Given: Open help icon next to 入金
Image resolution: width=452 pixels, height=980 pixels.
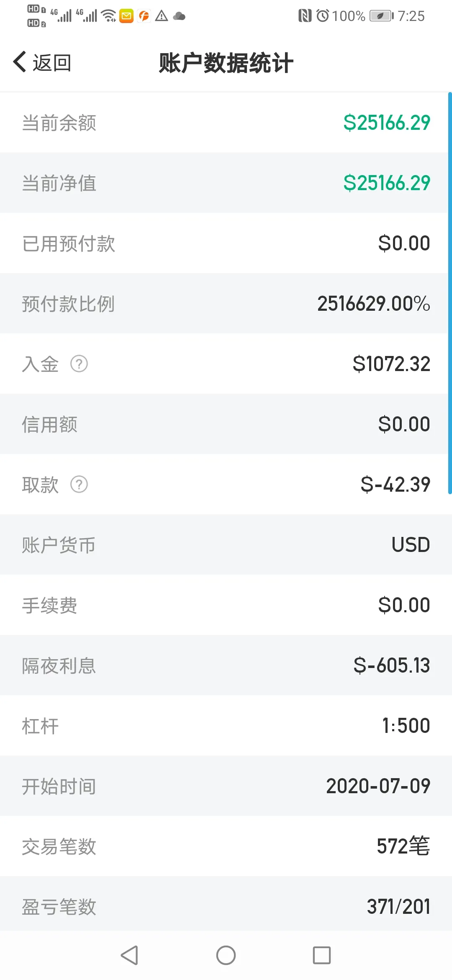Looking at the screenshot, I should [79, 364].
